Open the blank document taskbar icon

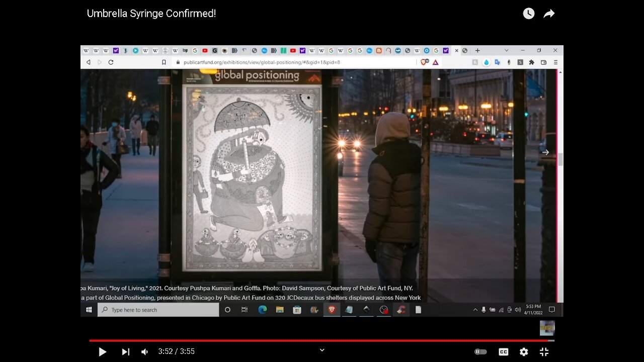(418, 310)
